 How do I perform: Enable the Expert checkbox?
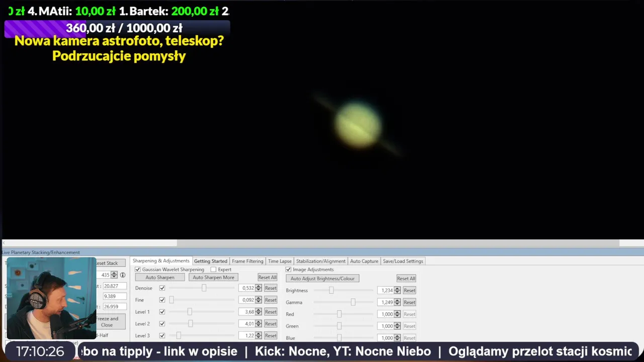213,269
